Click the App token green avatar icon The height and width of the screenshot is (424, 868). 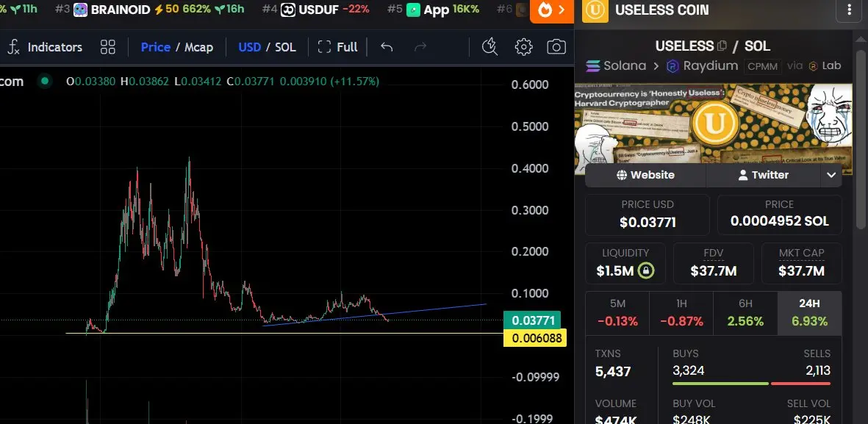coord(414,10)
